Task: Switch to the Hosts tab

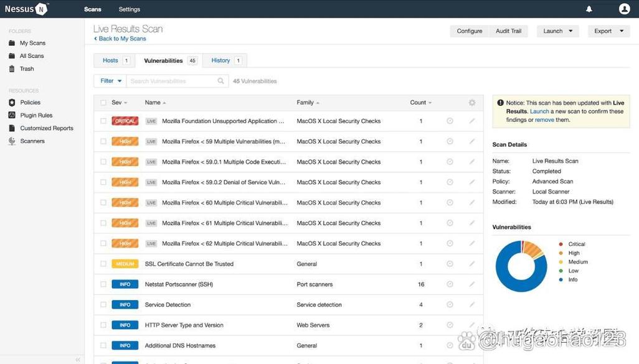Action: tap(115, 60)
